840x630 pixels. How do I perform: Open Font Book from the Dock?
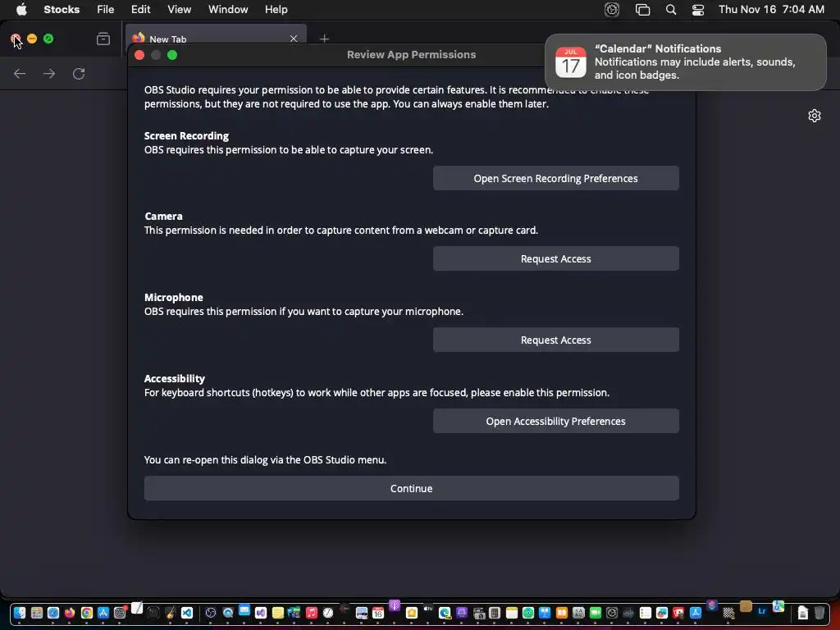578,613
